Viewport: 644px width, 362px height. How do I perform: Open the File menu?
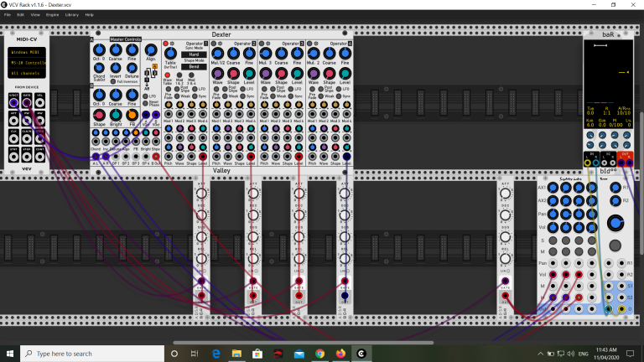coord(8,15)
